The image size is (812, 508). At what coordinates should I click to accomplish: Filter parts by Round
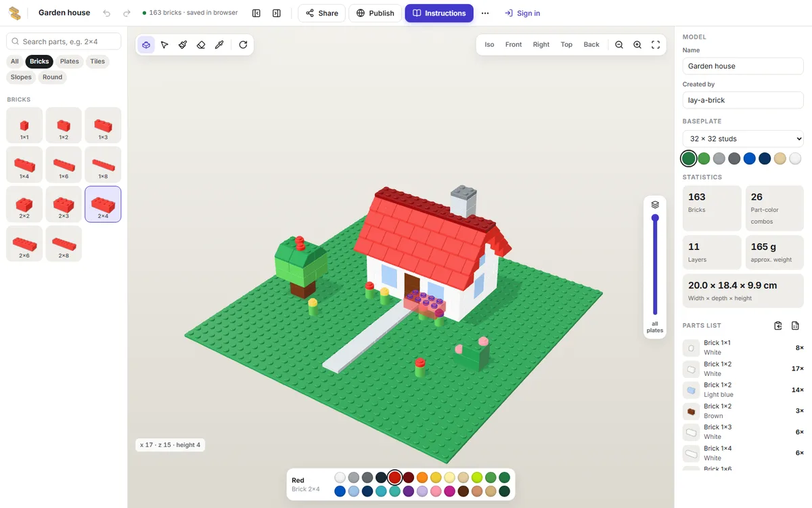52,77
